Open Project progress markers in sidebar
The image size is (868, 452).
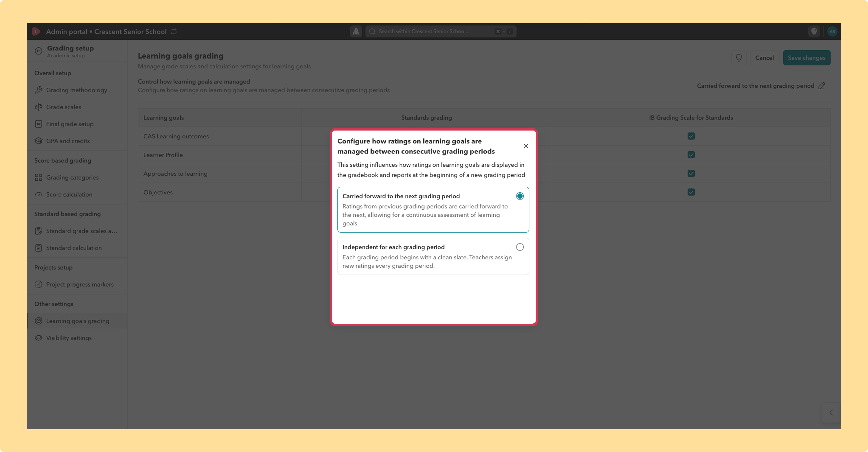[77, 284]
